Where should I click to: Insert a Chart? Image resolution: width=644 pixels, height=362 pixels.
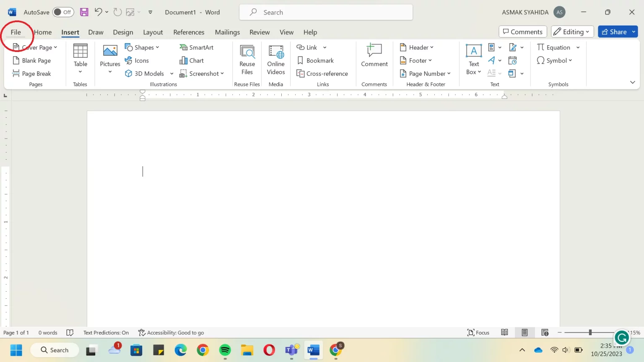(x=192, y=60)
